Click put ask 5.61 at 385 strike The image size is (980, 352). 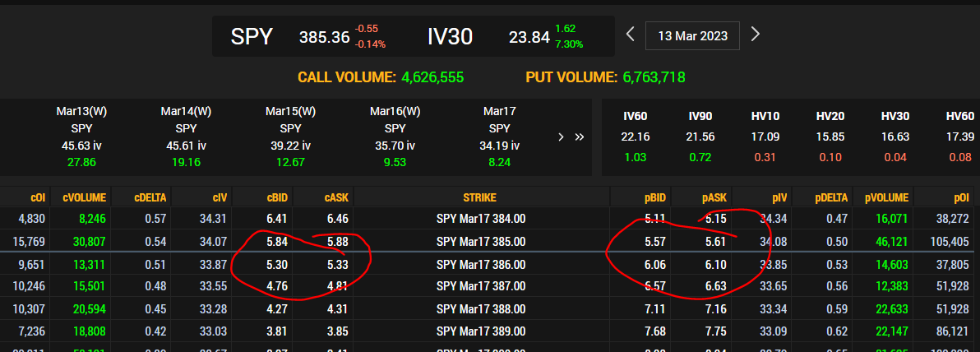tap(715, 241)
